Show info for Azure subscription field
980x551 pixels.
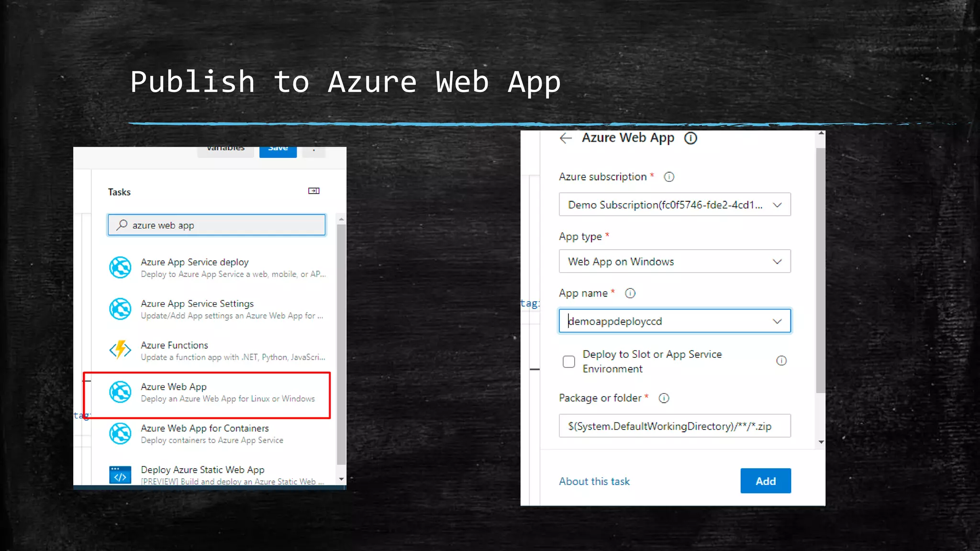pos(669,177)
